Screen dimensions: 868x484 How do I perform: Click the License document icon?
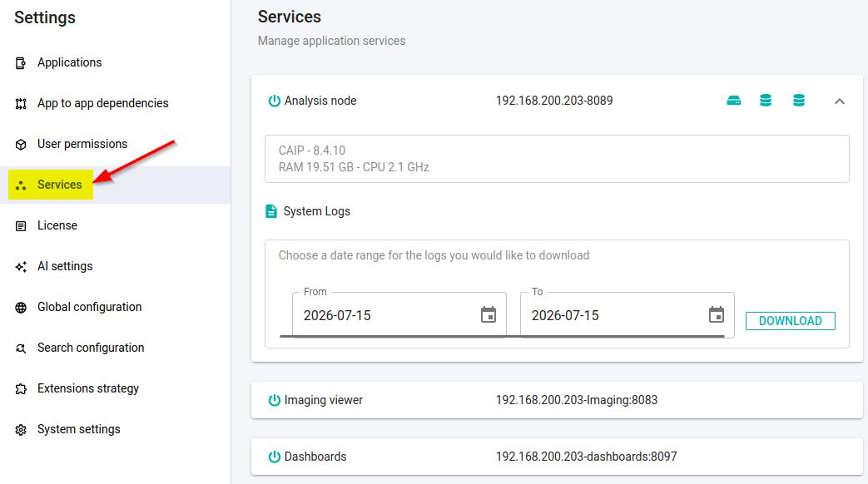point(21,226)
